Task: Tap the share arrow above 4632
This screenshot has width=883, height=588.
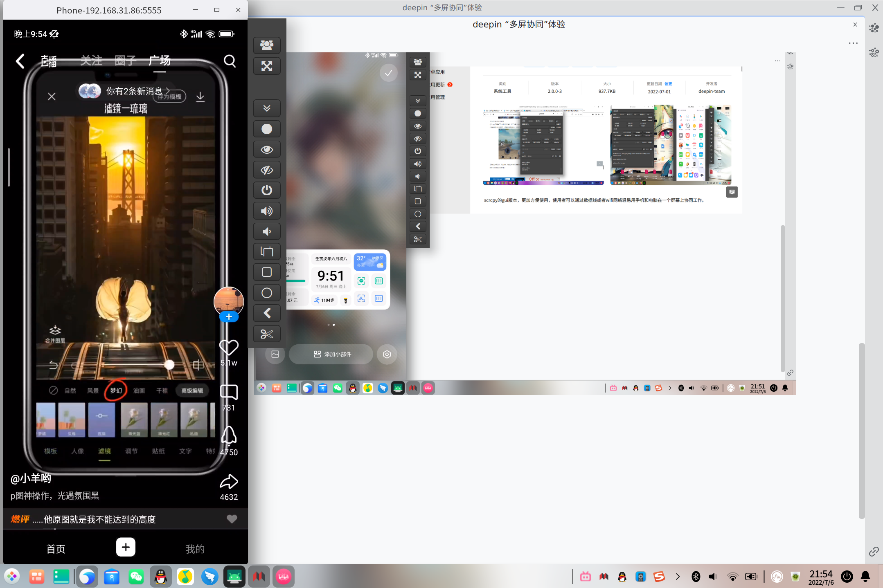Action: (229, 482)
